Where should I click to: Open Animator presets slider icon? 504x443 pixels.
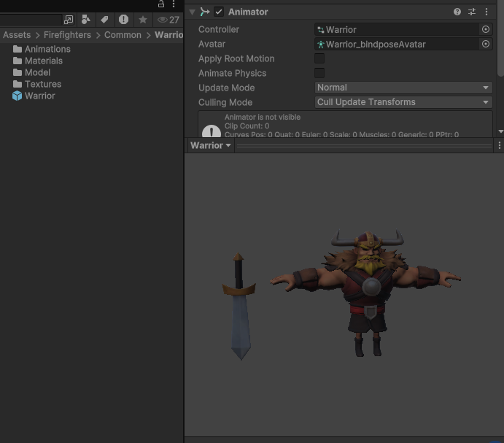point(472,12)
